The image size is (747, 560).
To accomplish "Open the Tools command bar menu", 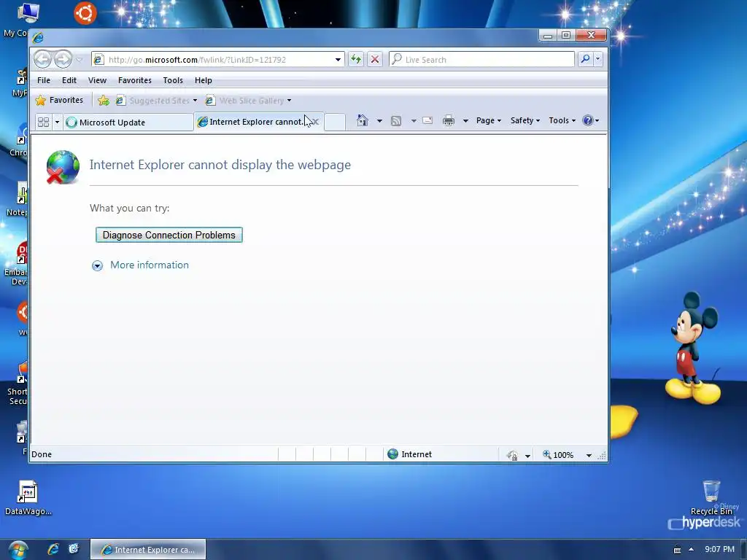I will click(x=562, y=120).
